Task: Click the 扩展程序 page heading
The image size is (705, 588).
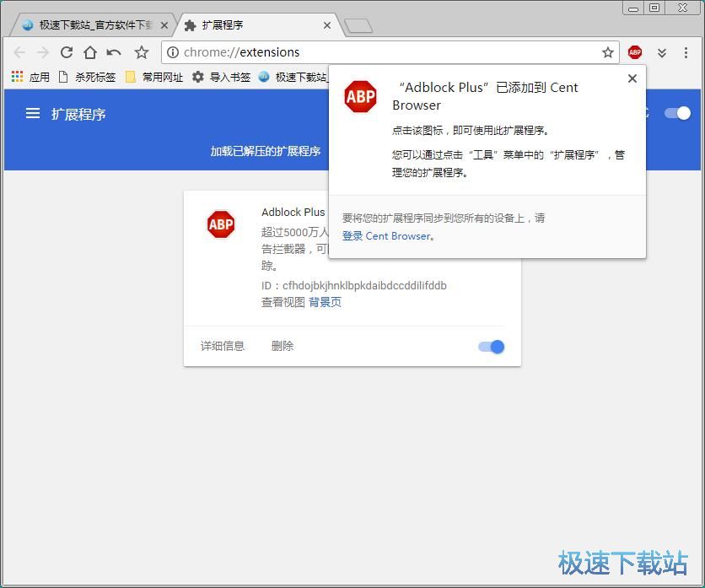Action: [78, 114]
